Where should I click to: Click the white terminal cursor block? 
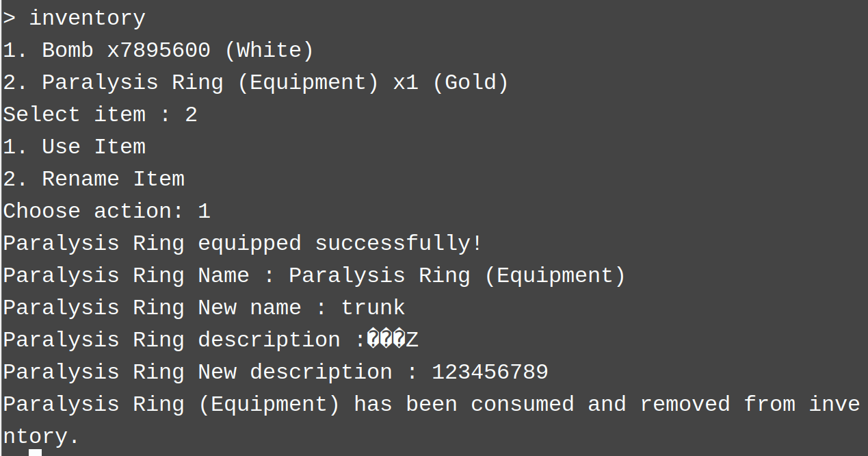35,452
